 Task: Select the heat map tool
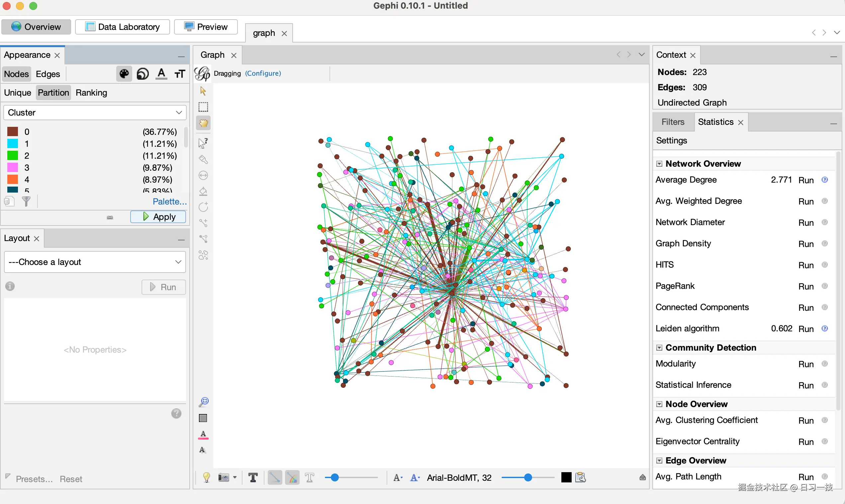coord(203,255)
